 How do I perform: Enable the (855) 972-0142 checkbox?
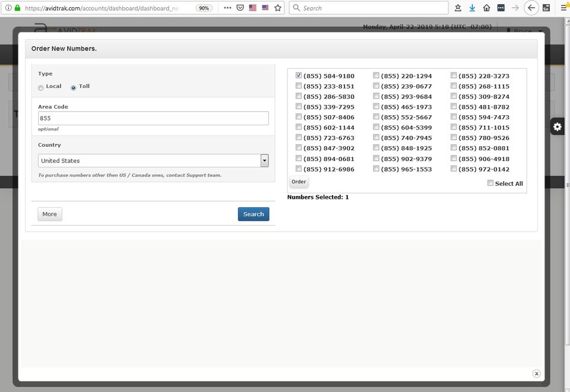coord(454,169)
